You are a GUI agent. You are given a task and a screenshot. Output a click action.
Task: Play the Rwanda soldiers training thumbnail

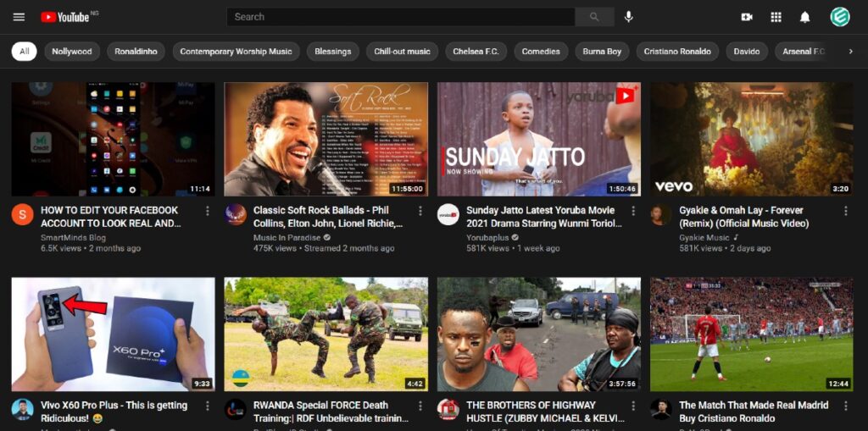point(326,334)
